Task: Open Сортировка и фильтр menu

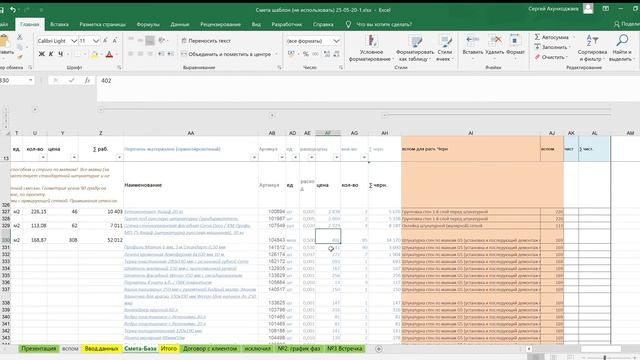Action: [x=592, y=48]
